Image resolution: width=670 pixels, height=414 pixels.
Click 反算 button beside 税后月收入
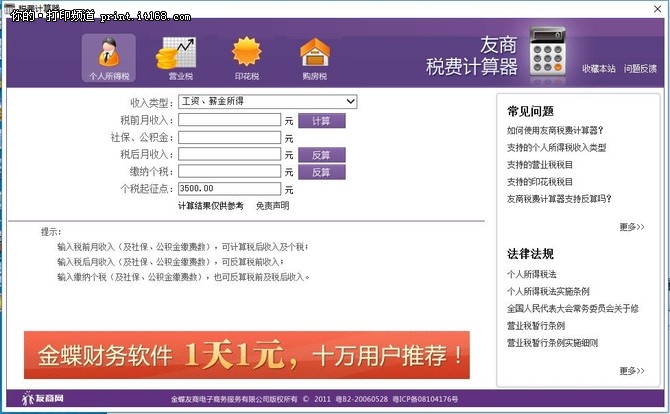tap(322, 155)
